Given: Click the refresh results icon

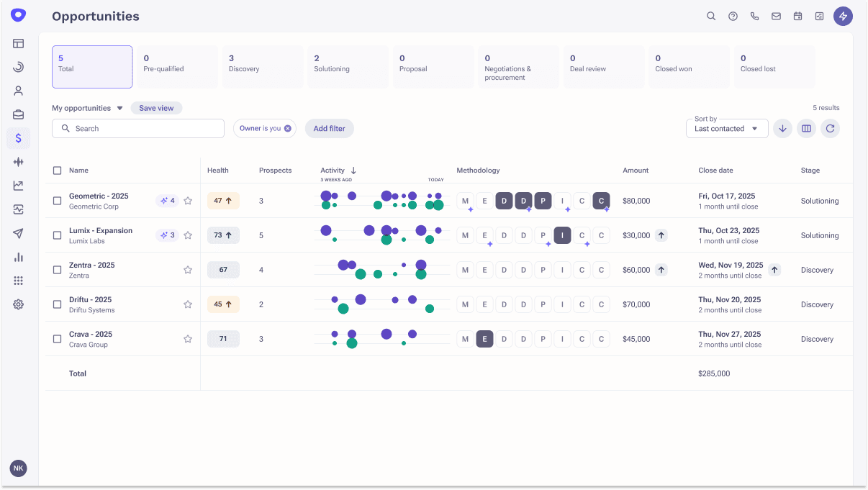Looking at the screenshot, I should point(830,129).
